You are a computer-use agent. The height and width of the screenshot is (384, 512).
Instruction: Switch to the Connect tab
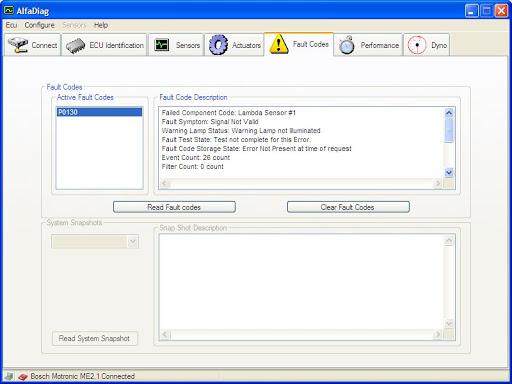click(32, 45)
